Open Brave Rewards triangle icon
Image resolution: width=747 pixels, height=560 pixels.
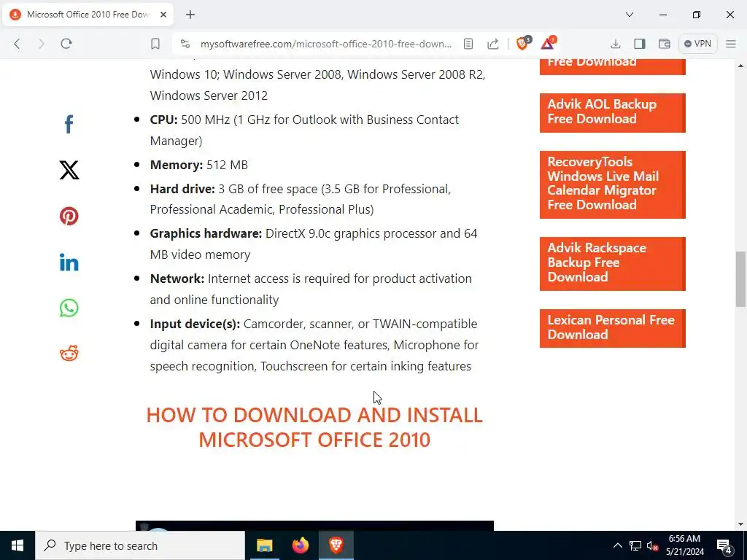[x=548, y=43]
